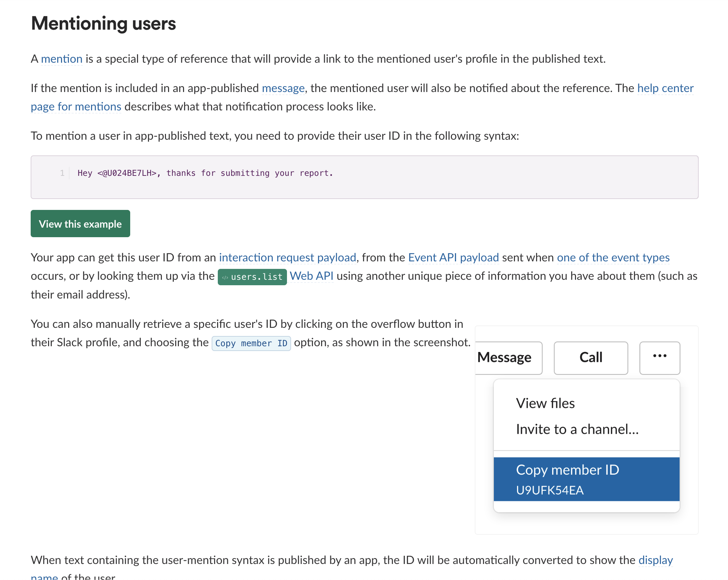This screenshot has width=728, height=580.
Task: Open the help center link
Action: (665, 88)
